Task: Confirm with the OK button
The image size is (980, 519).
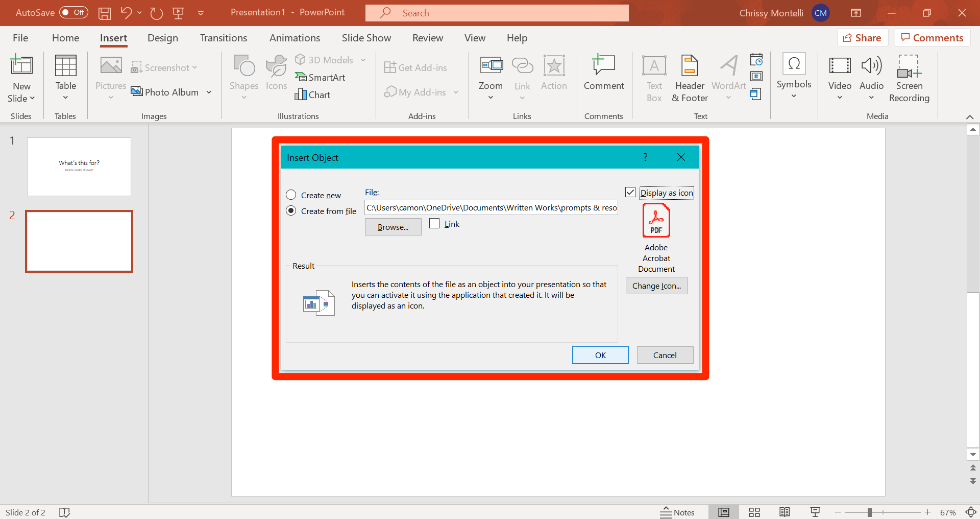Action: coord(600,355)
